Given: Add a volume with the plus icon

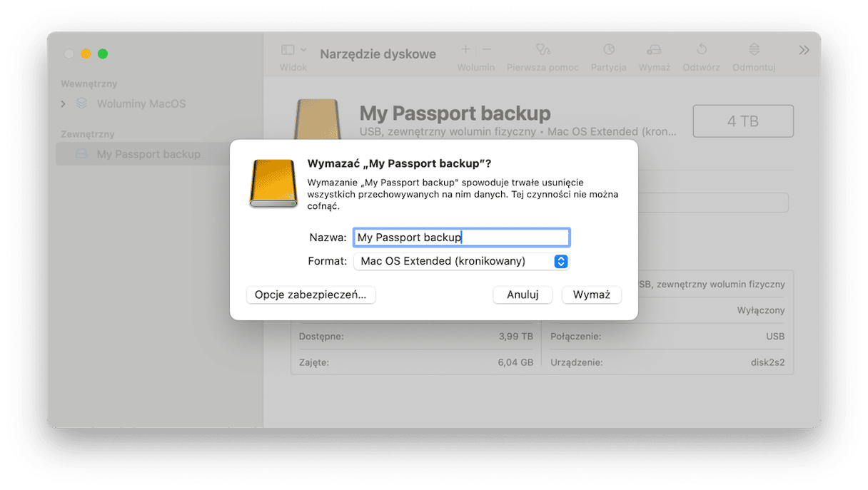Looking at the screenshot, I should tap(465, 49).
